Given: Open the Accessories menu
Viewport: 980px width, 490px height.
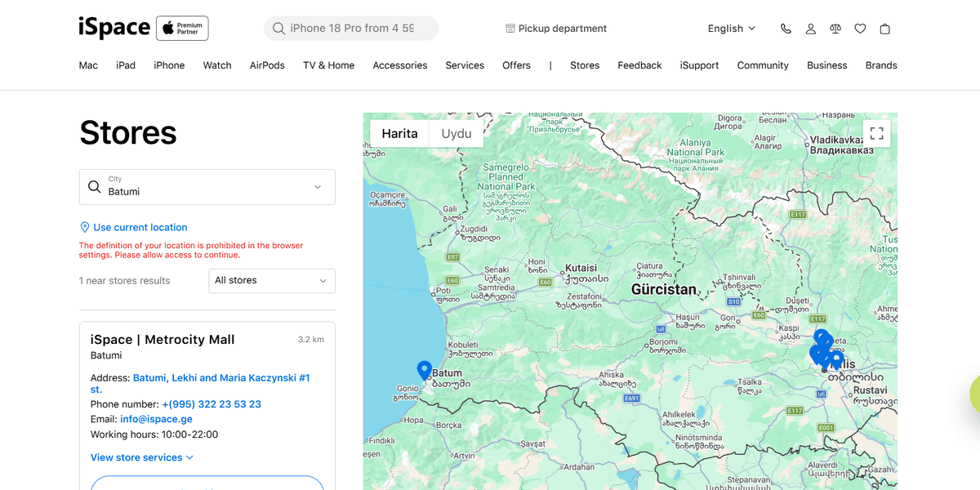Looking at the screenshot, I should point(400,65).
